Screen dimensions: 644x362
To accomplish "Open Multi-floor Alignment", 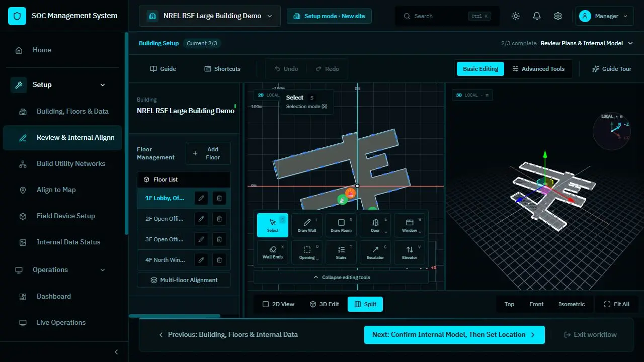I will [184, 280].
